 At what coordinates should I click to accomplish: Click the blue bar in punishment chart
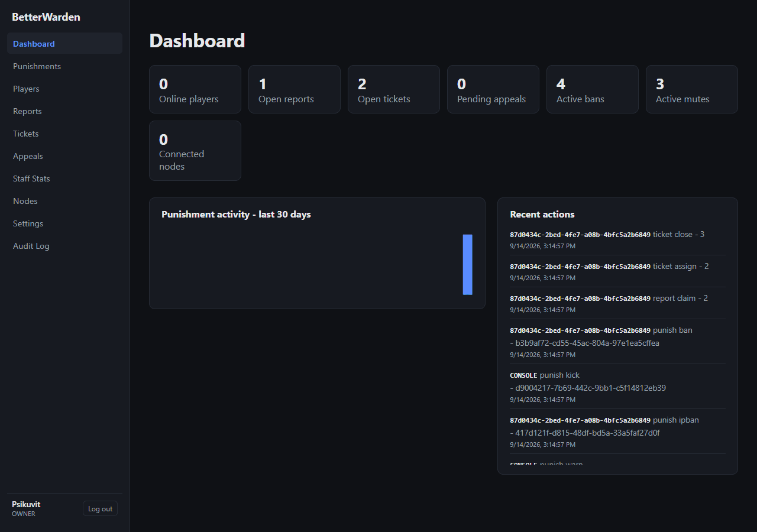tap(468, 264)
